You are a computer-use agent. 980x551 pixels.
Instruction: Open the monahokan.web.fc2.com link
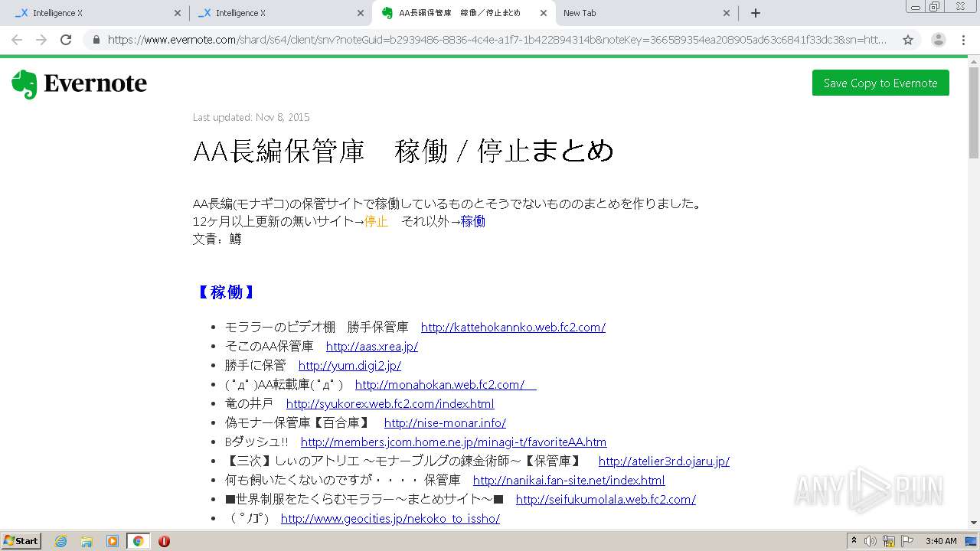[446, 385]
